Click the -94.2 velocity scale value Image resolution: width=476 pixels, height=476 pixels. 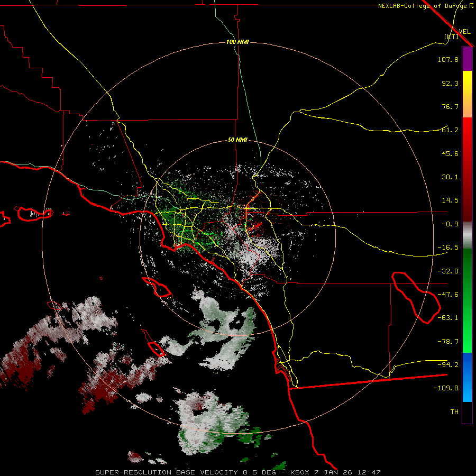[x=448, y=365]
